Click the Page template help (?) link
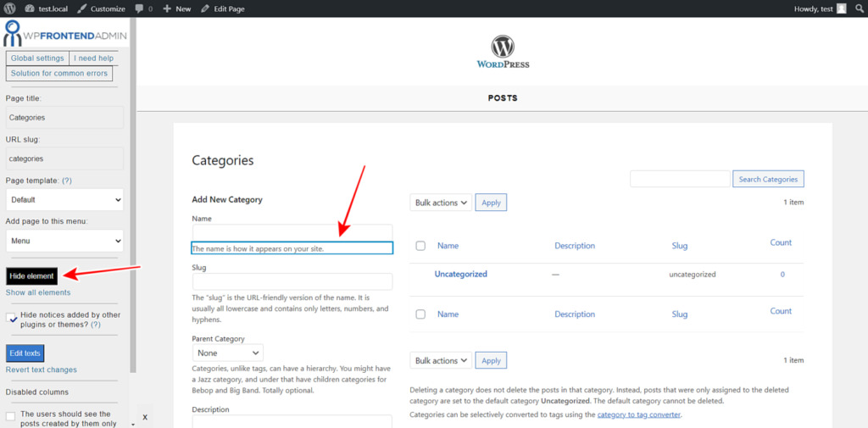The height and width of the screenshot is (428, 868). pyautogui.click(x=67, y=181)
